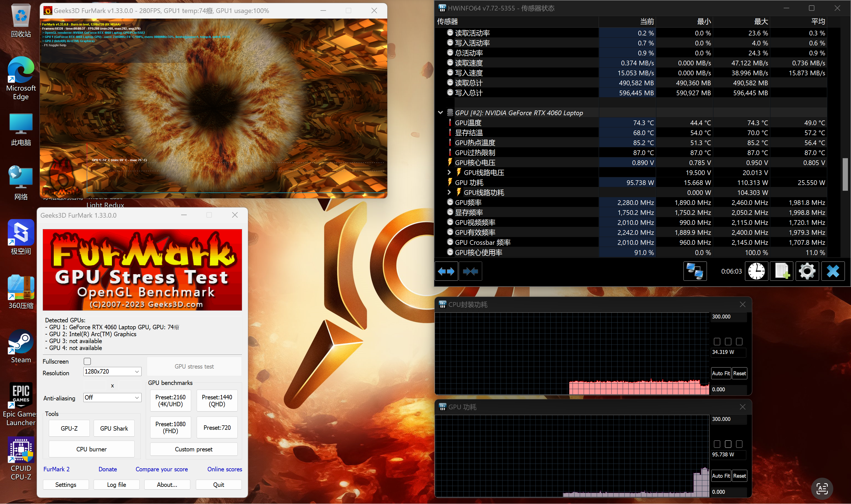
Task: Click the GPU-Z tool button
Action: pyautogui.click(x=69, y=429)
